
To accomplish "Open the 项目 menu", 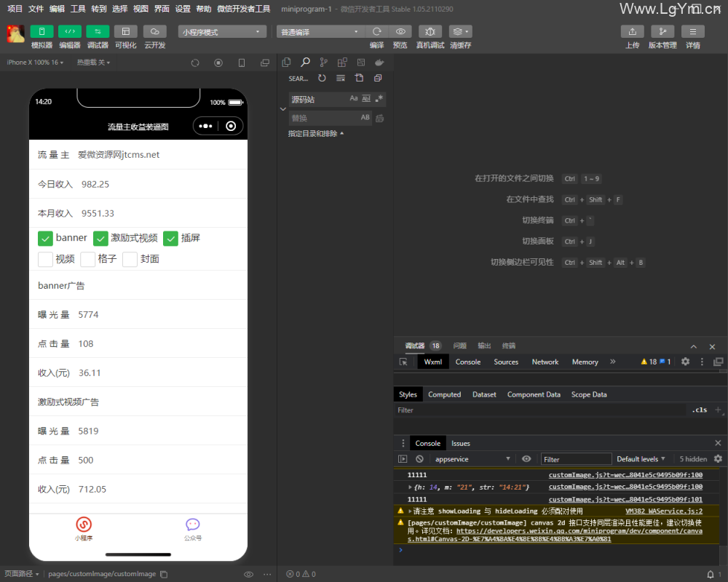I will tap(15, 9).
